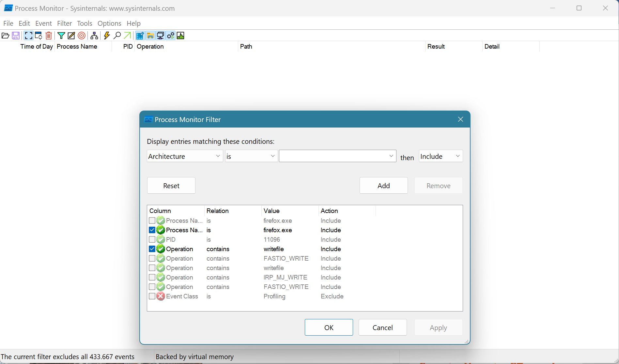Click the Path column header

tap(246, 47)
